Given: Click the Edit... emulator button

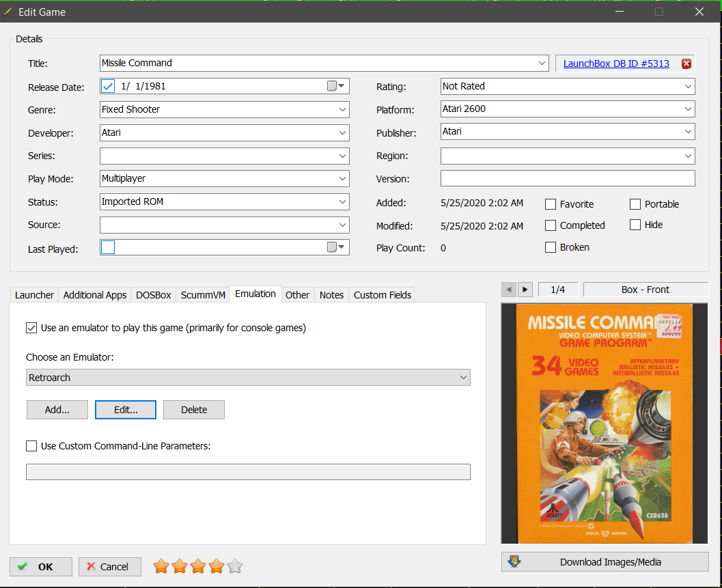Looking at the screenshot, I should tap(126, 410).
